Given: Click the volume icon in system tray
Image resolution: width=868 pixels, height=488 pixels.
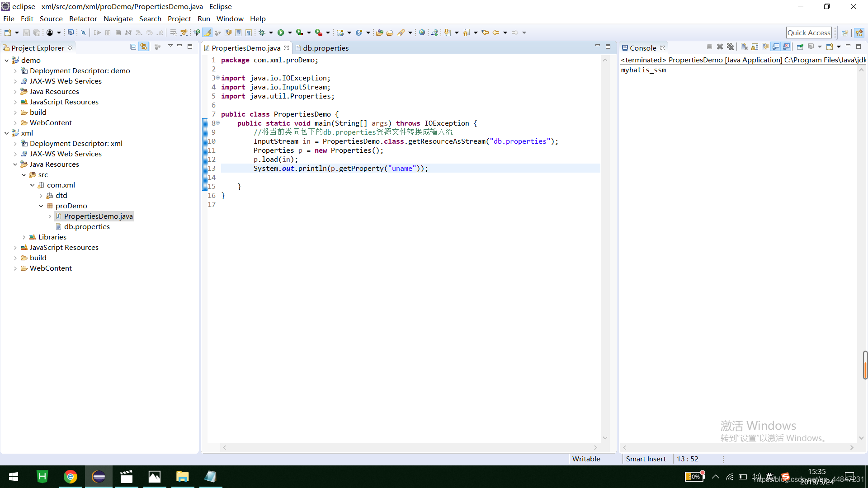Looking at the screenshot, I should pyautogui.click(x=756, y=477).
